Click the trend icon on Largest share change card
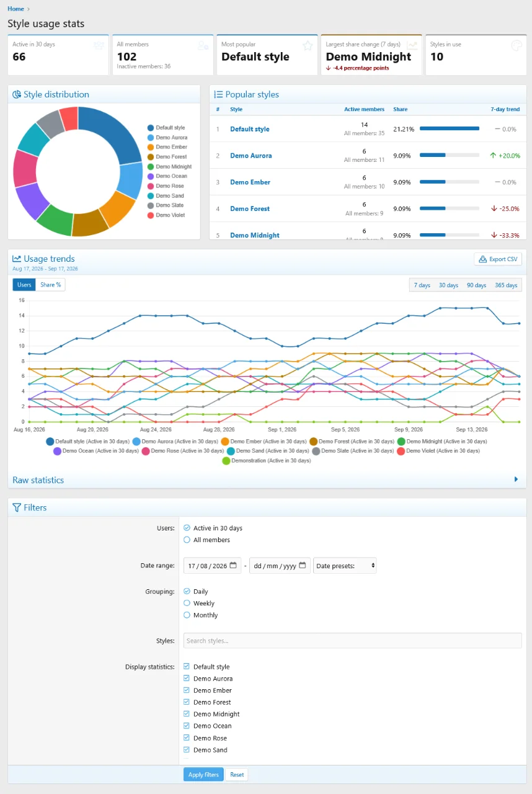Image resolution: width=532 pixels, height=794 pixels. point(412,45)
